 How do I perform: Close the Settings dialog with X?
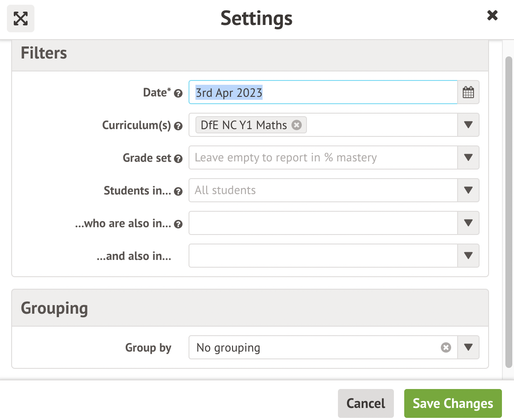coord(492,16)
